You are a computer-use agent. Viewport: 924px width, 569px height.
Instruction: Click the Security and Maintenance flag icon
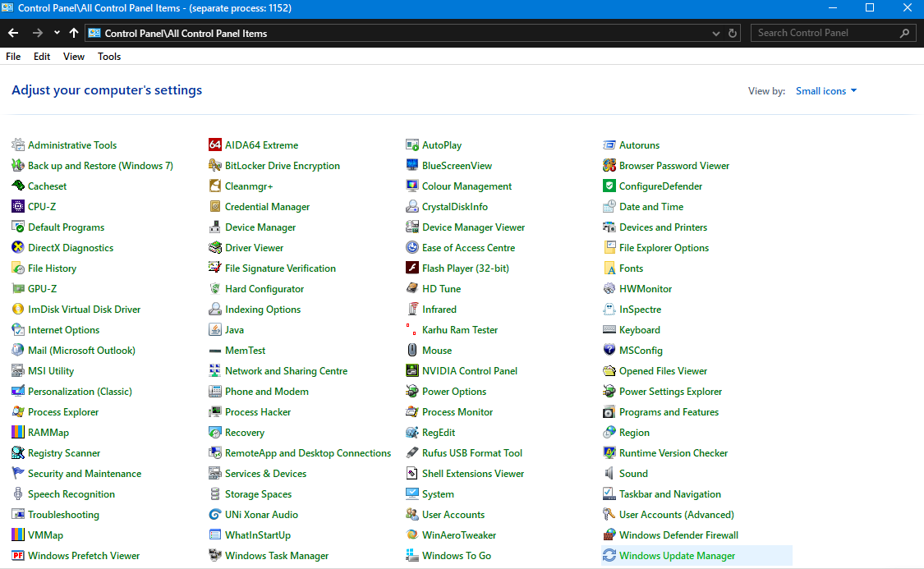pos(18,473)
